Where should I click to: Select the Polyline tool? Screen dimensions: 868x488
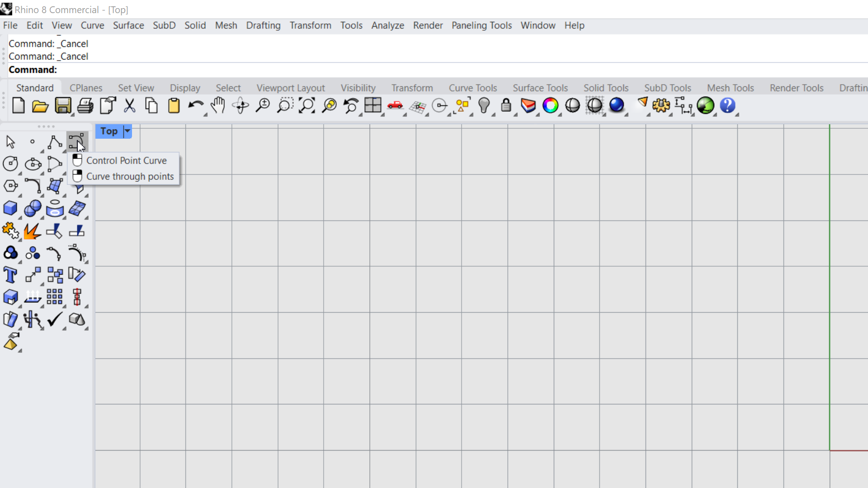55,142
